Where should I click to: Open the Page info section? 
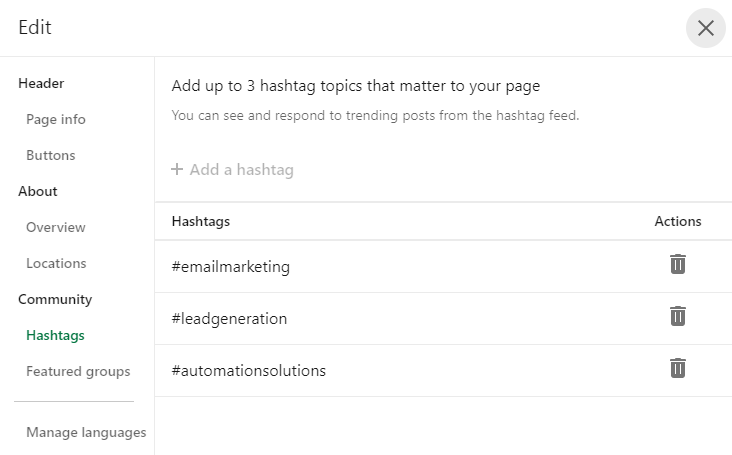pyautogui.click(x=56, y=119)
